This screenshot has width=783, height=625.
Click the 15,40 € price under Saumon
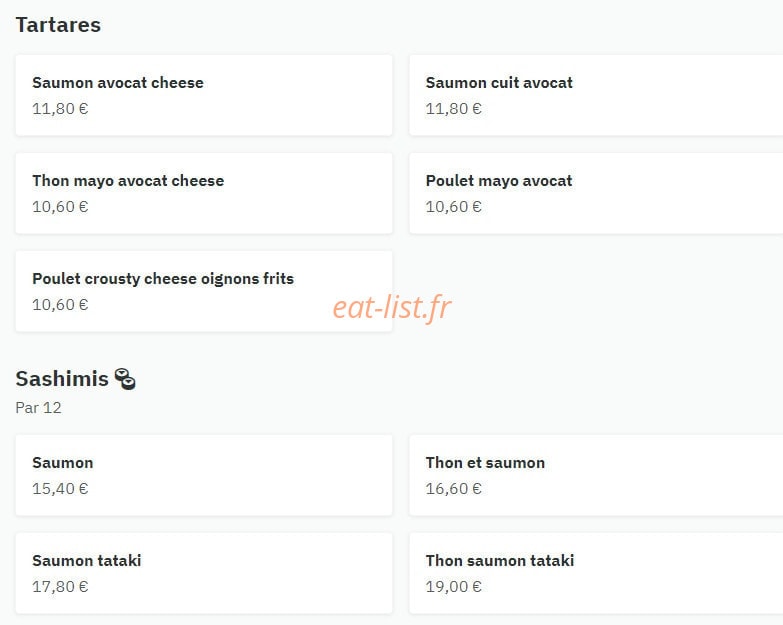(x=60, y=488)
